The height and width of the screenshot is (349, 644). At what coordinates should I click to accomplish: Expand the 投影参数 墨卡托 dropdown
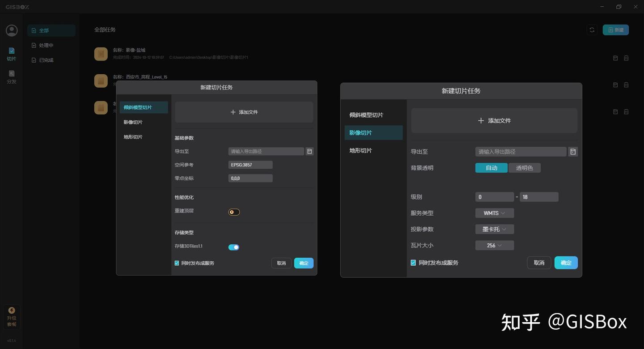[494, 229]
